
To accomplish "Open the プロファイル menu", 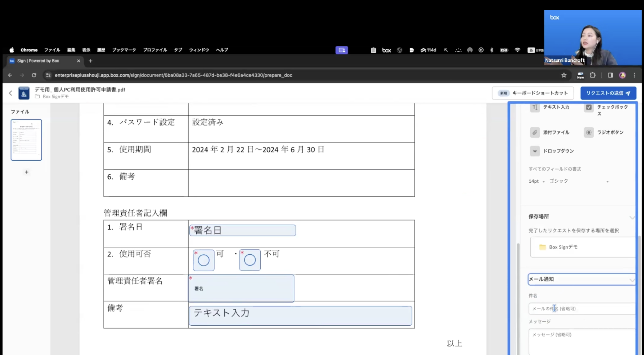I will 155,50.
